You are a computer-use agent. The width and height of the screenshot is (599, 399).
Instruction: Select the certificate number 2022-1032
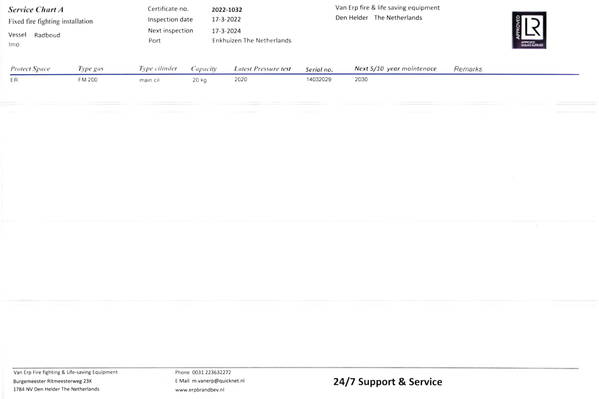point(227,10)
